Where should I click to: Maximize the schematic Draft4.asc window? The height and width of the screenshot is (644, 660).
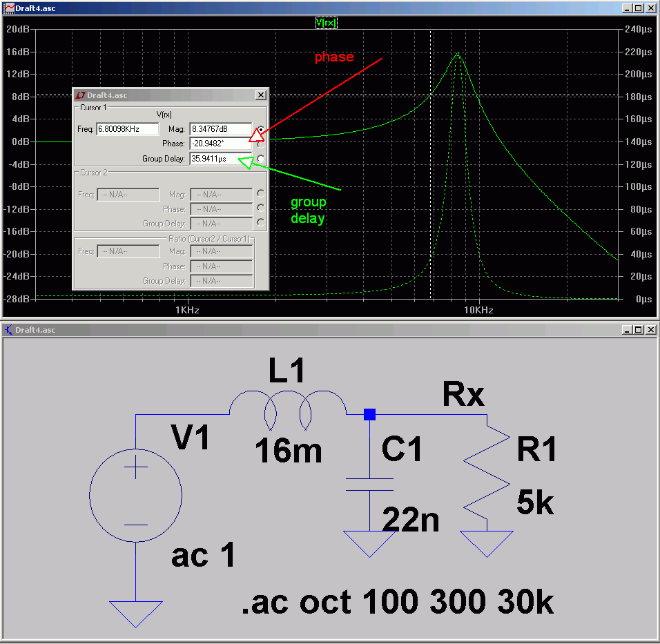638,330
